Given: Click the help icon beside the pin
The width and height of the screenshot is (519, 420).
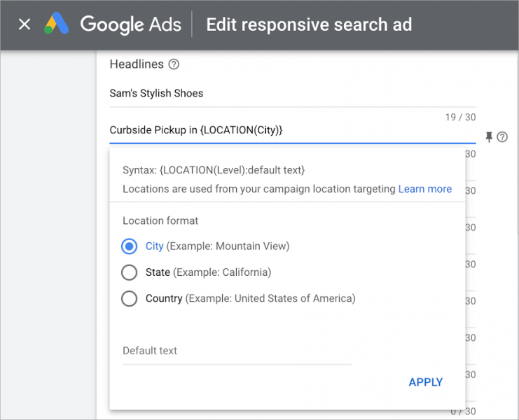Looking at the screenshot, I should 502,137.
